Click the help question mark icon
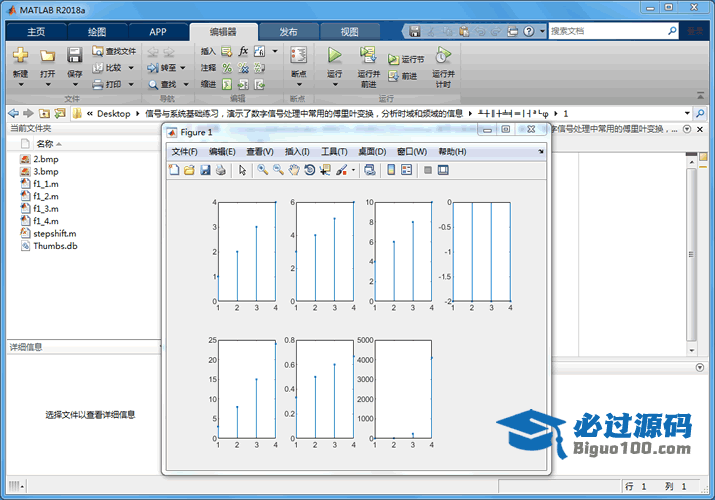 (x=528, y=31)
